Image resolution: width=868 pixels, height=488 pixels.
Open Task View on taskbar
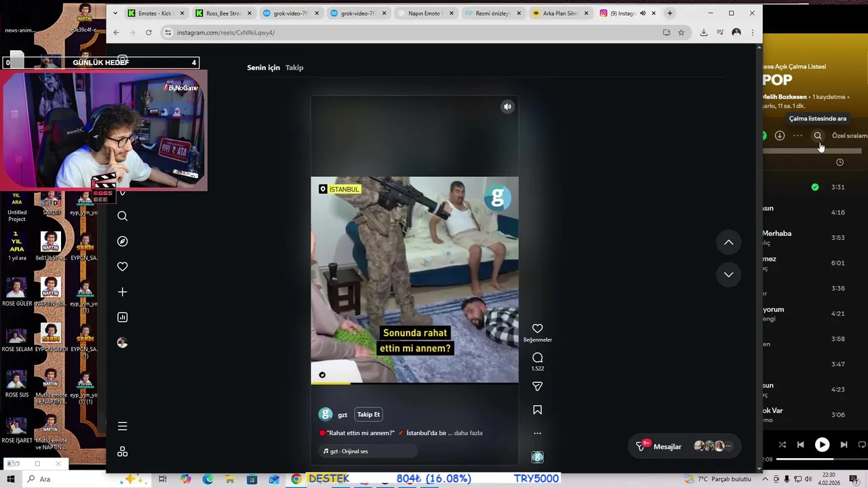[163, 479]
